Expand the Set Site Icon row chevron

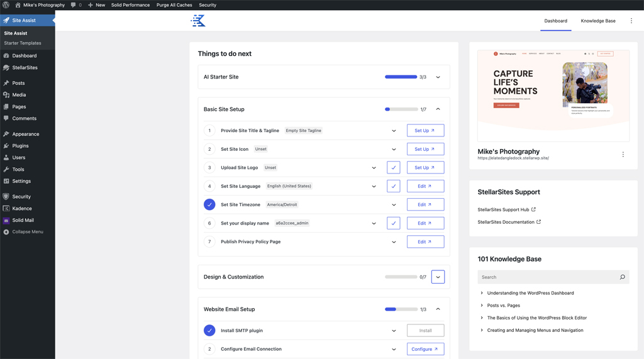tap(394, 149)
